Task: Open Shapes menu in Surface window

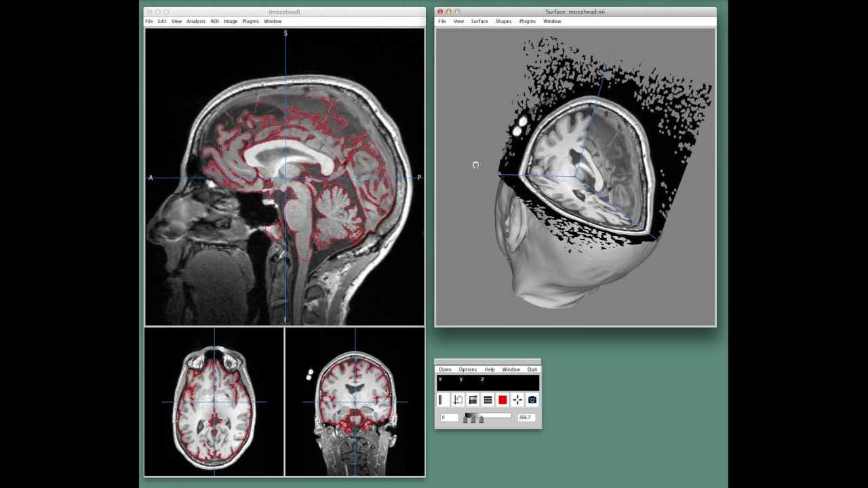Action: click(x=504, y=22)
